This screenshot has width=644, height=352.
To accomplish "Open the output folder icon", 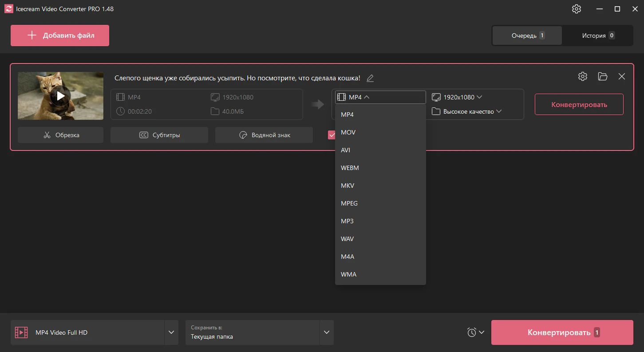I will point(602,76).
